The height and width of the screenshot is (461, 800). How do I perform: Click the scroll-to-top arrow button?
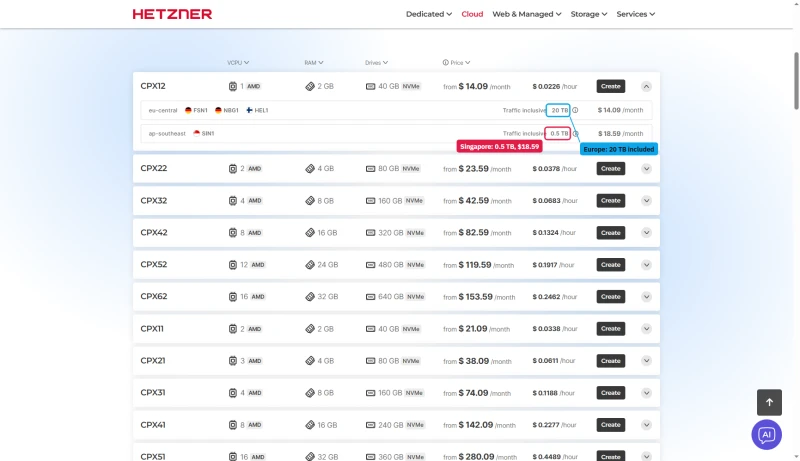coord(769,402)
